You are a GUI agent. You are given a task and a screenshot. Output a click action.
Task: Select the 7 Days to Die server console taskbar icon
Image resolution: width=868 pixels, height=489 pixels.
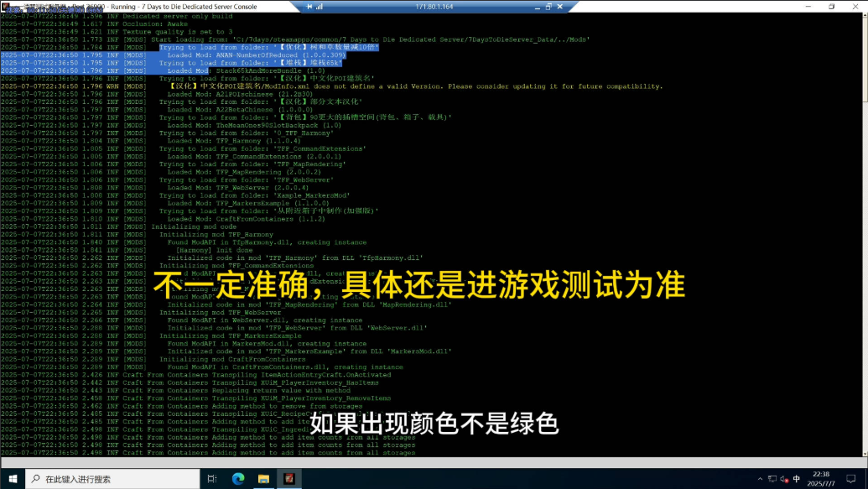click(290, 480)
